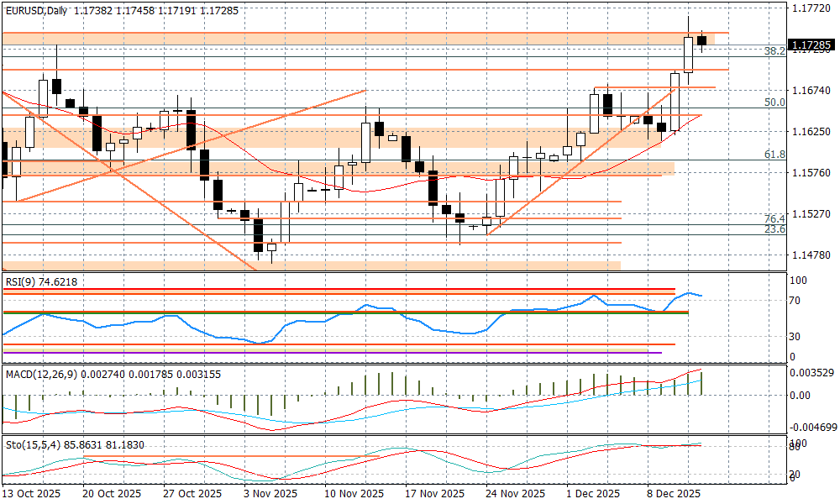Click the 13 Oct 2025 date label
The image size is (840, 504).
point(31,493)
